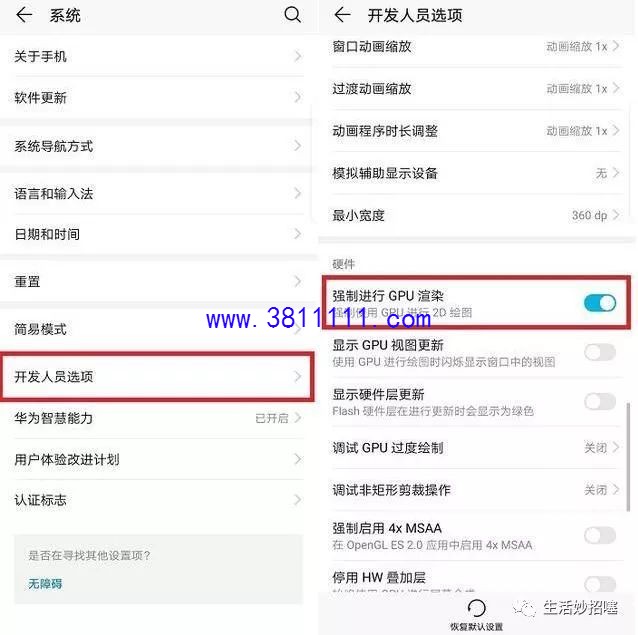The height and width of the screenshot is (635, 638).
Task: Open 窗口动画缩放 scale selector
Action: (x=476, y=47)
